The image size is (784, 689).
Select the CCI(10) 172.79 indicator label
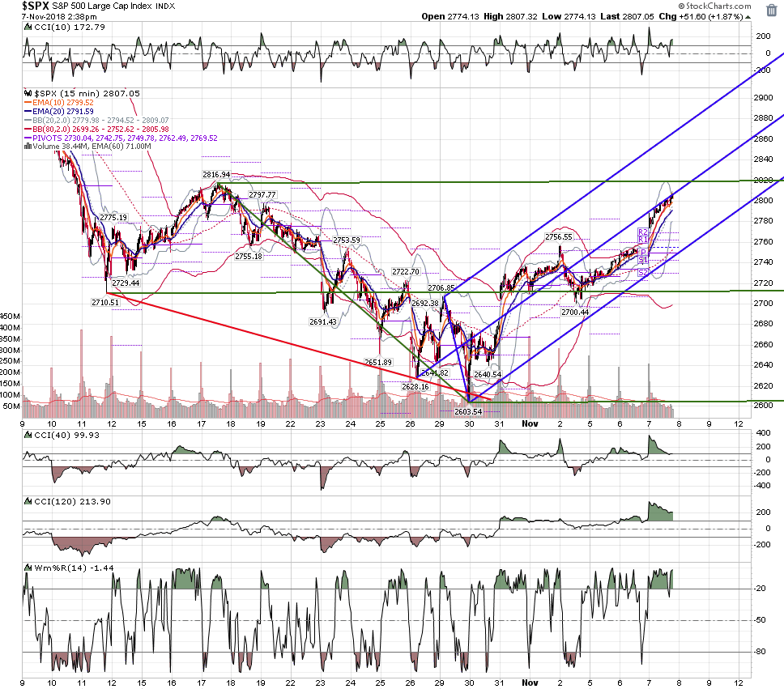tap(70, 27)
